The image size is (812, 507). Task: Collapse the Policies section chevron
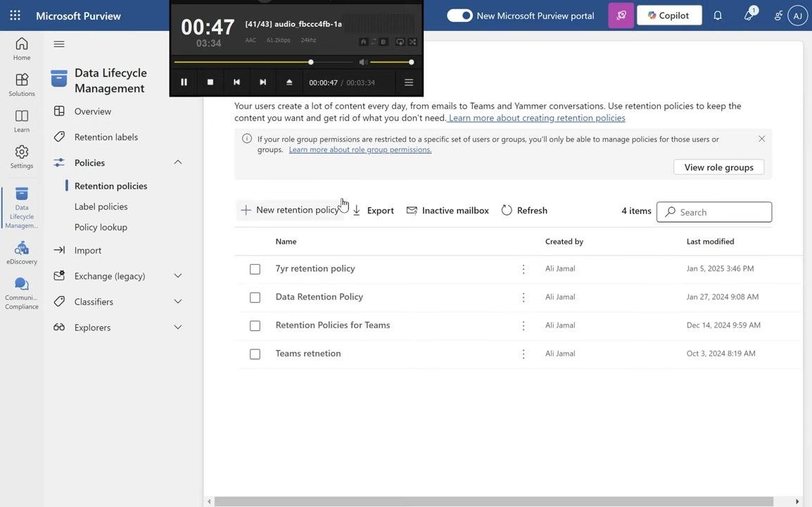point(177,162)
